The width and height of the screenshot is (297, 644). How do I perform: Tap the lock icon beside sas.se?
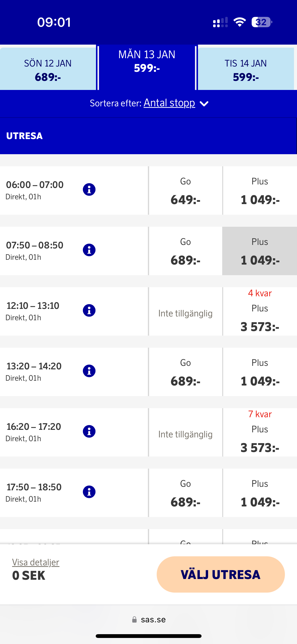pyautogui.click(x=135, y=620)
